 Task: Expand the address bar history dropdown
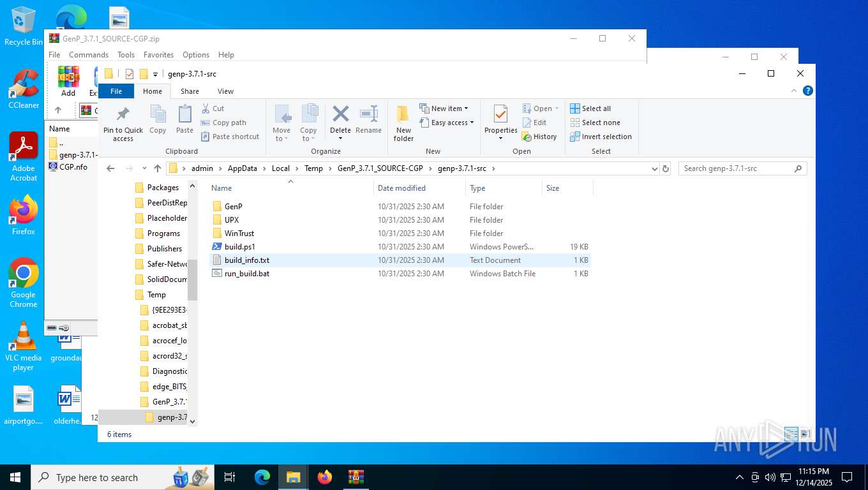[654, 168]
